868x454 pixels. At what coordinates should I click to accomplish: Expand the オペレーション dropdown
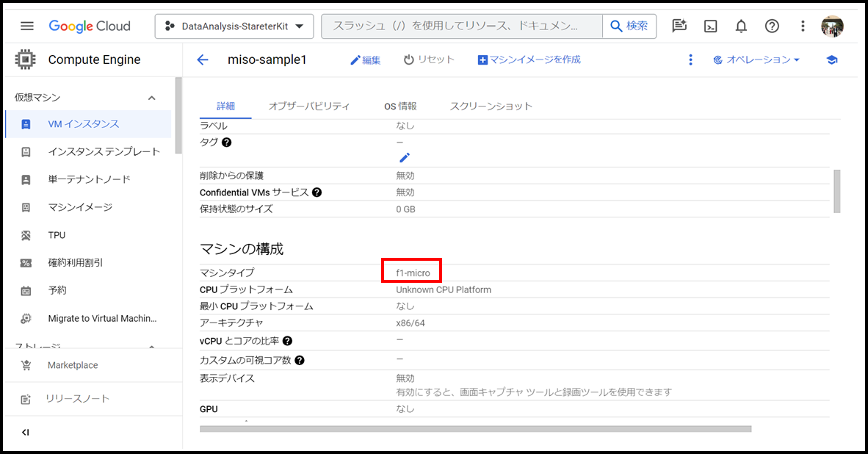(x=756, y=60)
